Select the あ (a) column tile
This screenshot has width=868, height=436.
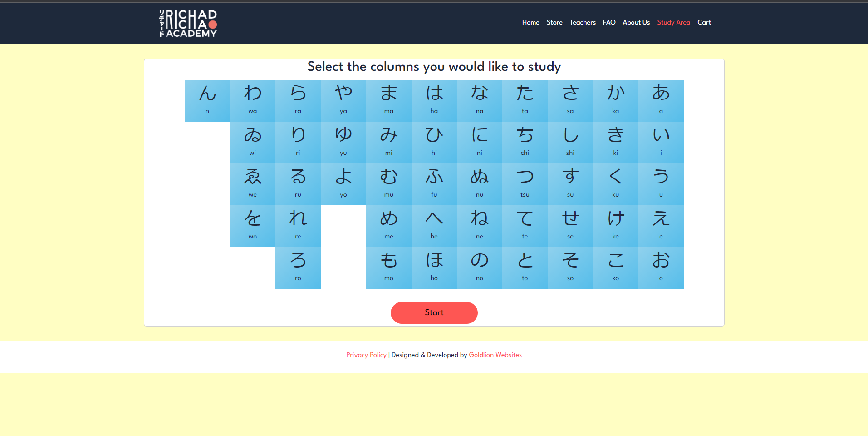coord(661,100)
